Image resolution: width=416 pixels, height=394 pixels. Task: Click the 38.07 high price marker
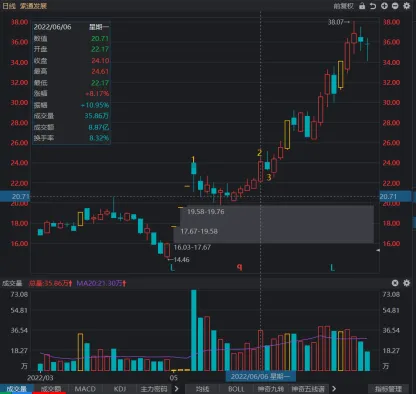point(338,22)
